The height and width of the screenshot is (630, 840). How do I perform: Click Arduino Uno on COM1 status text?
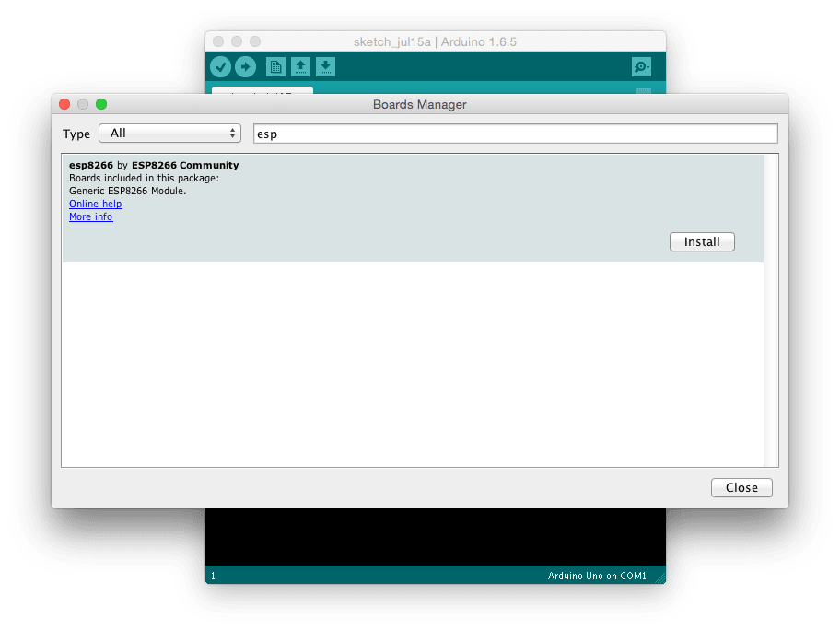(597, 576)
